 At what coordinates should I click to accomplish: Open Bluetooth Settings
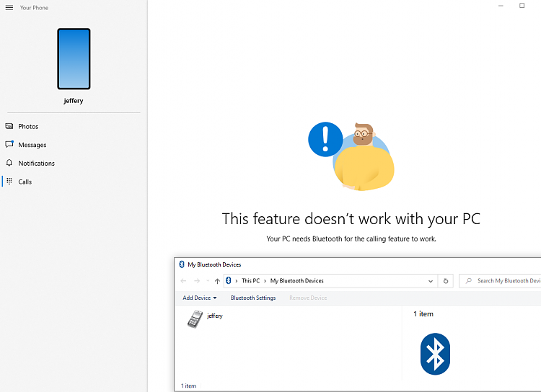click(x=253, y=298)
